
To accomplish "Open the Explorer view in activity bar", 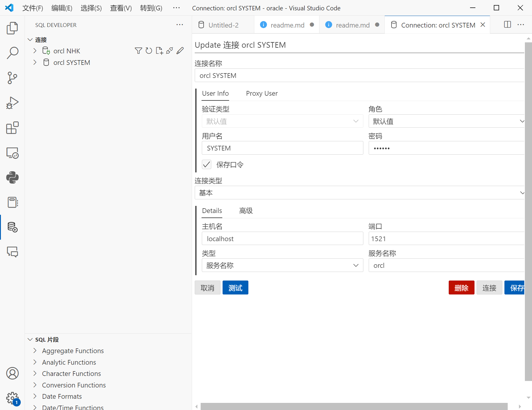I will pyautogui.click(x=12, y=28).
